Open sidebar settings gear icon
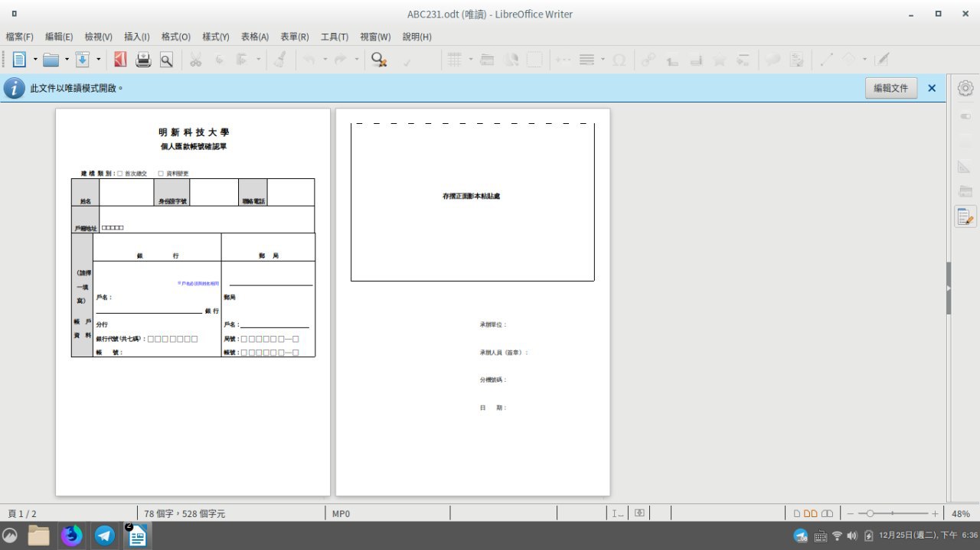This screenshot has width=980, height=550. point(965,88)
